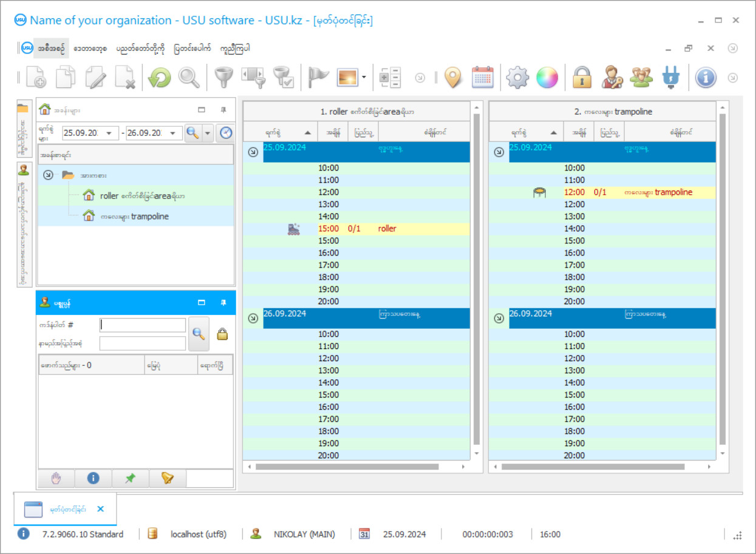Click magnifier search button beside date range
The height and width of the screenshot is (554, 756).
coord(193,133)
